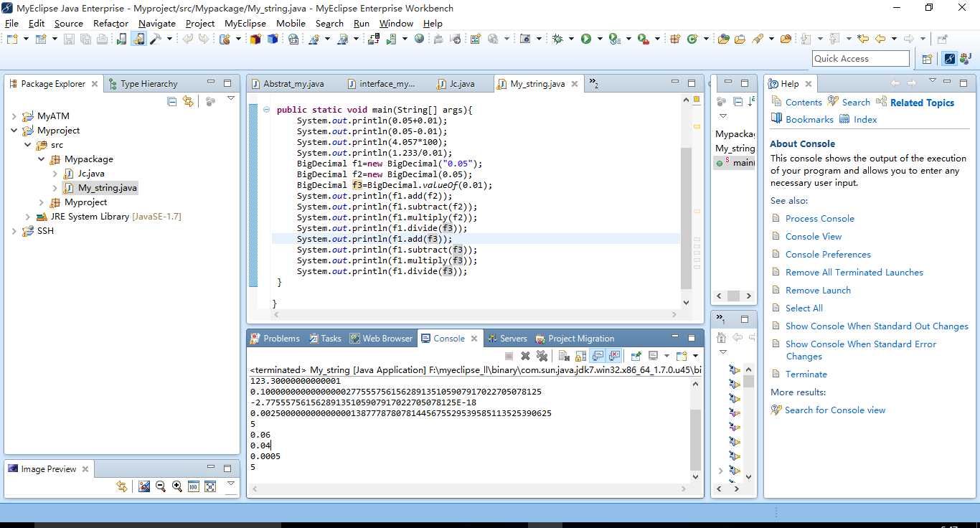Viewport: 980px width, 528px height.
Task: Click the green Run button in toolbar
Action: 586,39
